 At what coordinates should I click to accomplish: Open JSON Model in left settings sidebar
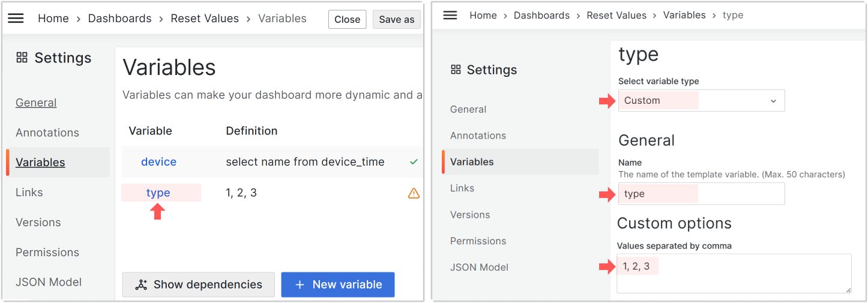49,282
